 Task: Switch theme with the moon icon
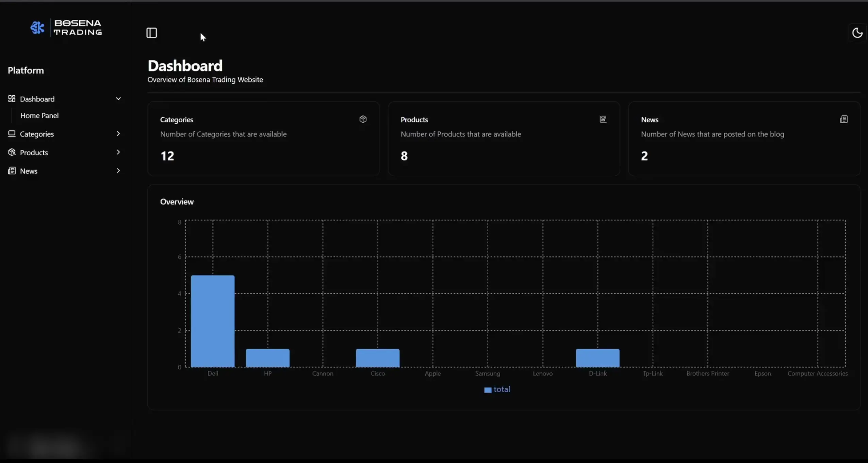pos(857,33)
